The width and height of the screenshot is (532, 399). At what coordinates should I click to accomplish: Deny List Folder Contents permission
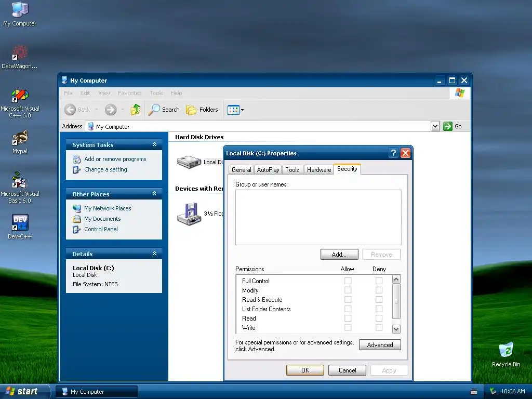(x=379, y=309)
